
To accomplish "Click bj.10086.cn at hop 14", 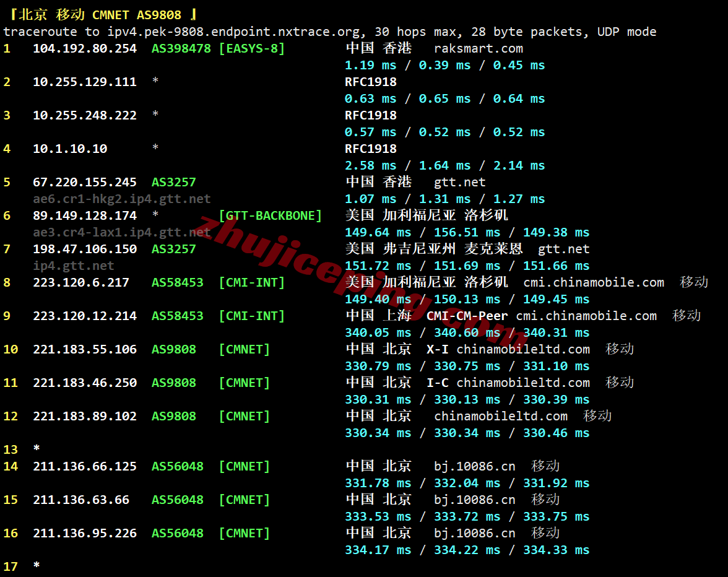I will click(x=474, y=467).
